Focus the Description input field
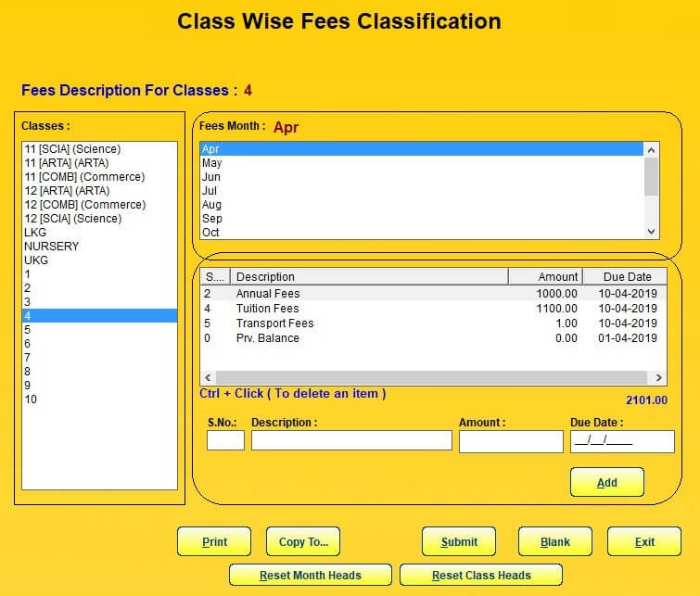Image resolution: width=700 pixels, height=596 pixels. click(351, 440)
